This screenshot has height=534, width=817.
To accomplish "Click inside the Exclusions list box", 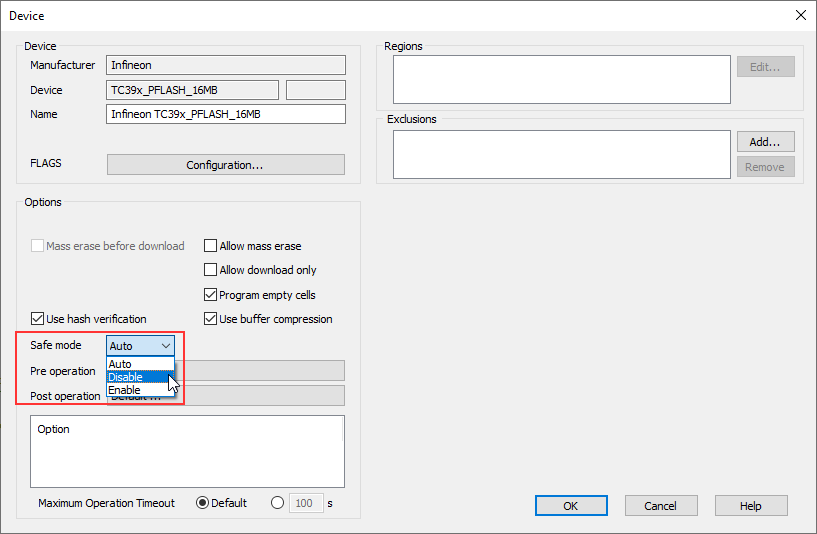I will tap(561, 154).
